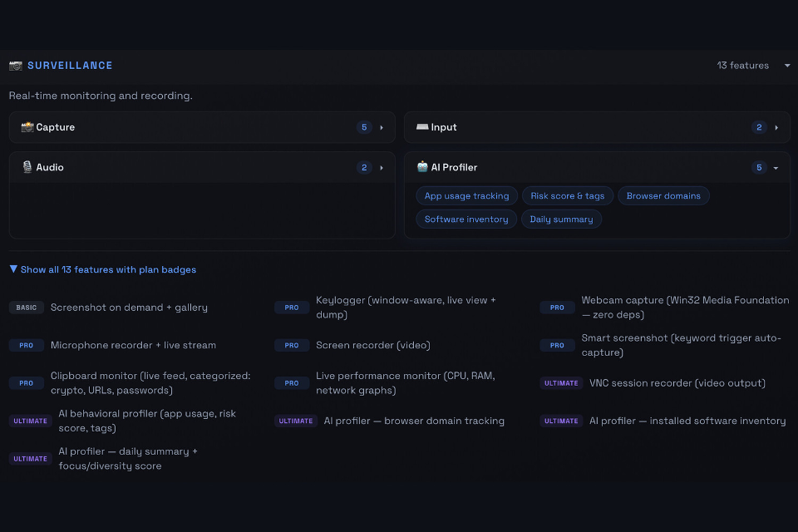Expand the Audio category arrow
This screenshot has width=798, height=532.
[x=382, y=168]
